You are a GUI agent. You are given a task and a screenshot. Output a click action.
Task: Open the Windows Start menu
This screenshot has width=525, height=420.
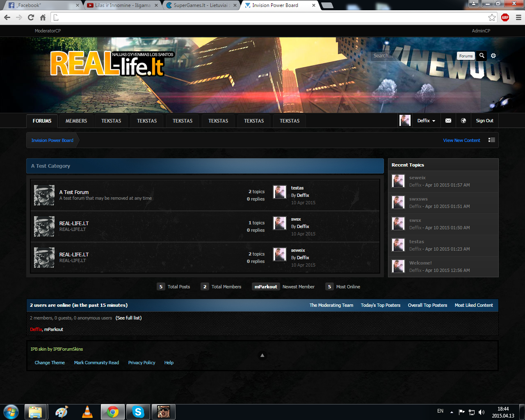click(11, 412)
